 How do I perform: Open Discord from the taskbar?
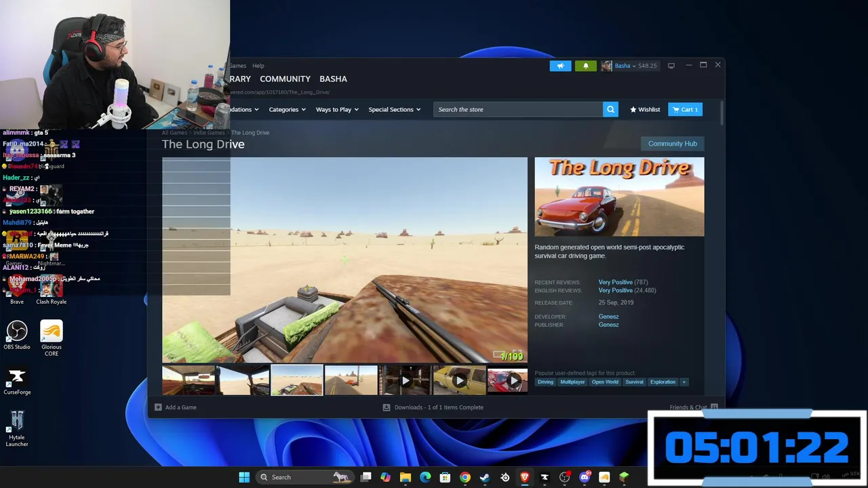coord(585,477)
